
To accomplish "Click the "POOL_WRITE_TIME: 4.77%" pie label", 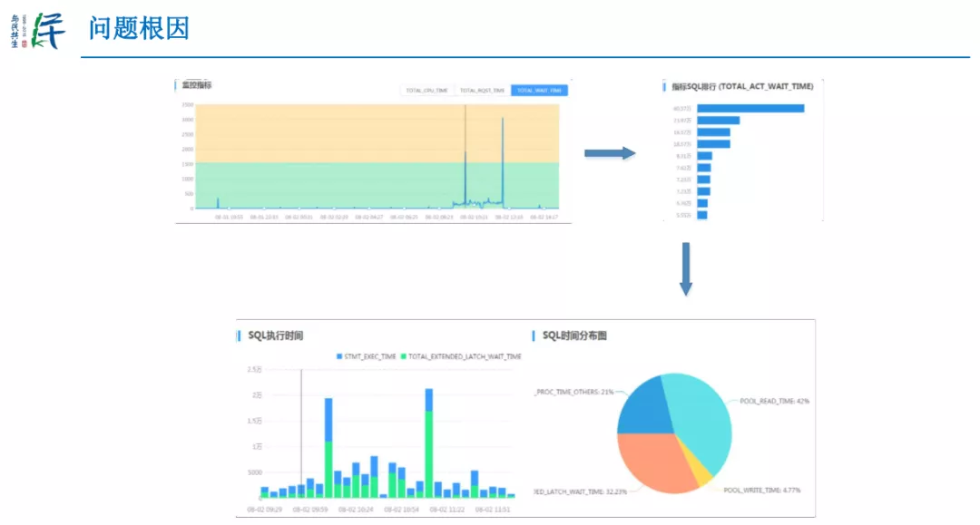I will point(762,490).
